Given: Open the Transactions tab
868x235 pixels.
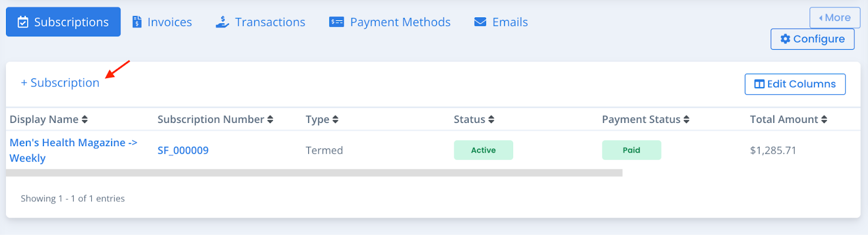Looking at the screenshot, I should click(x=260, y=22).
